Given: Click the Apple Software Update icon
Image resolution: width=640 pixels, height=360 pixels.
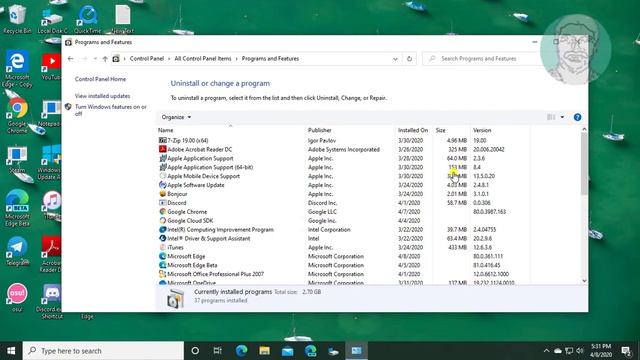Looking at the screenshot, I should [x=162, y=185].
